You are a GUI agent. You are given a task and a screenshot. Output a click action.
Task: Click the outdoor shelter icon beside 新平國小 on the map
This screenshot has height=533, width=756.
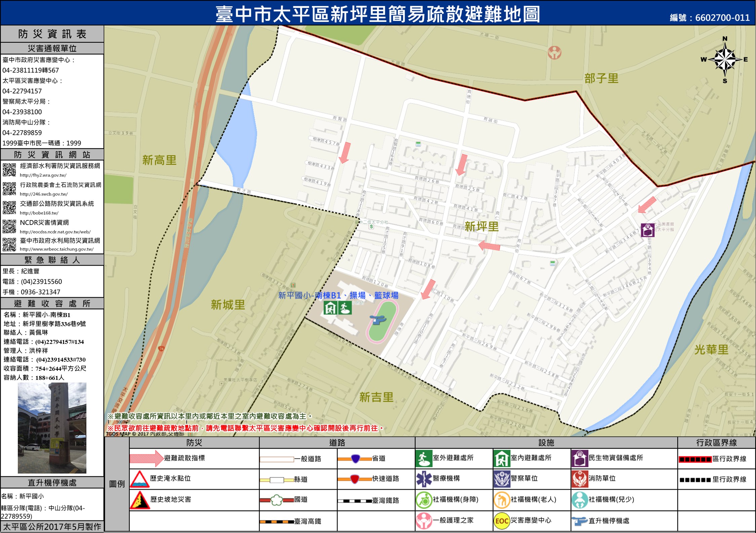coord(345,308)
